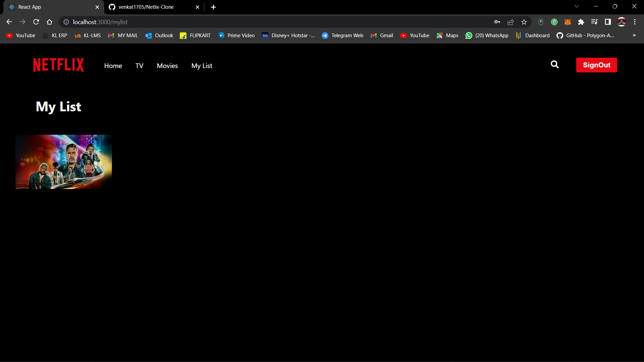644x362 pixels.
Task: Close the venkat1705/Netlix-Clone tab
Action: click(x=198, y=7)
